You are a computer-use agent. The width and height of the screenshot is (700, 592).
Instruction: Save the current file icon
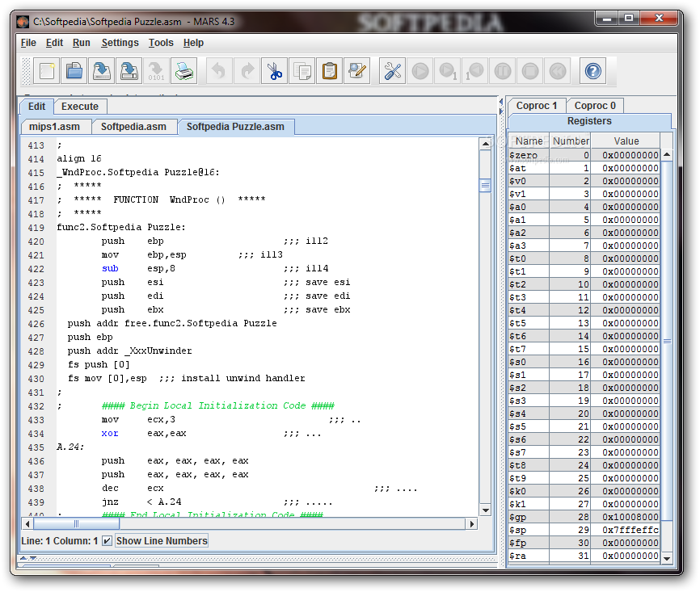(x=102, y=71)
